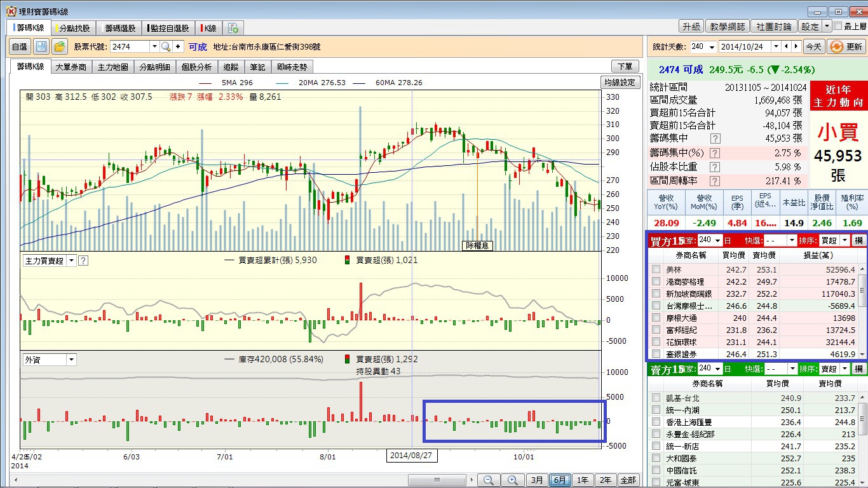Viewport: 868px width, 488px height.
Task: Open the 個股分析 sub-tab
Action: 196,67
